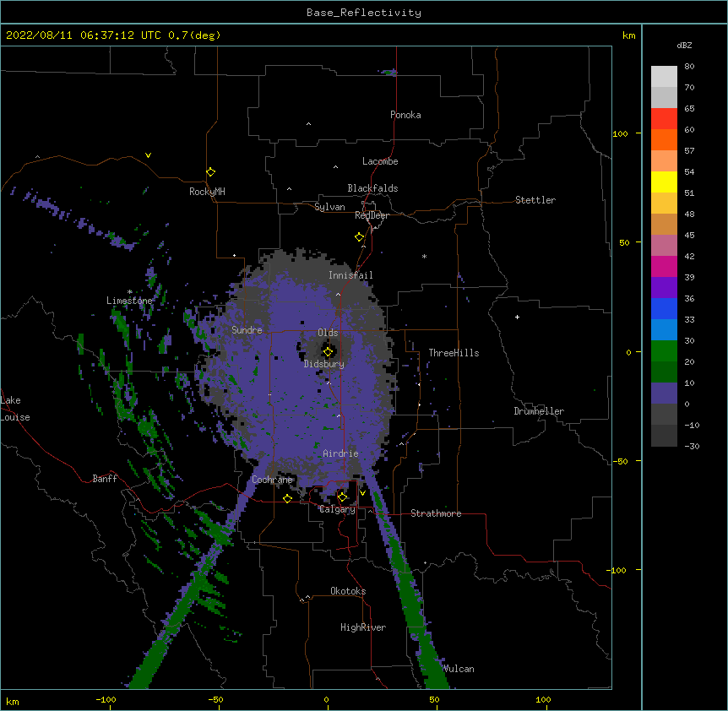This screenshot has width=728, height=711.
Task: Click the white plus marker north of Drumheller
Action: point(517,317)
